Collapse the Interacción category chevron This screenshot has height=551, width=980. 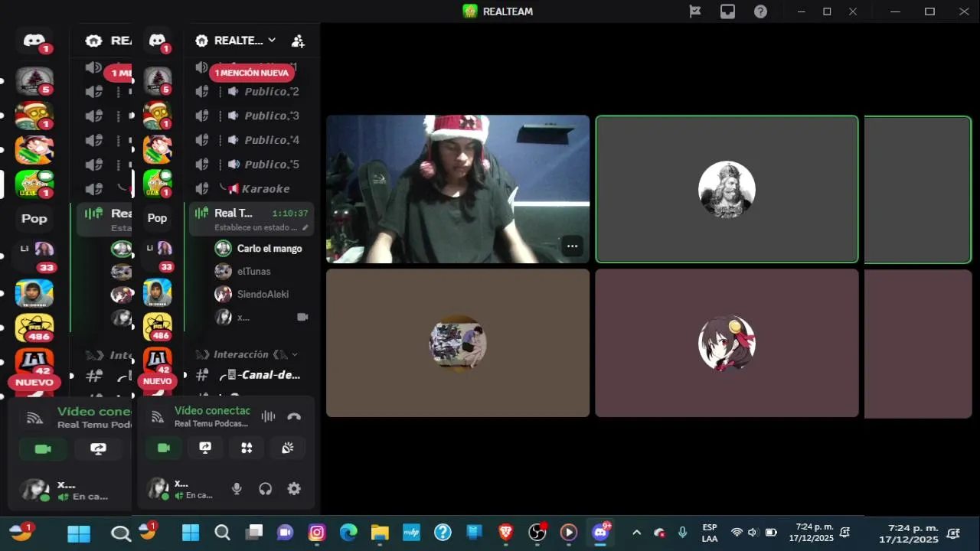coord(295,354)
